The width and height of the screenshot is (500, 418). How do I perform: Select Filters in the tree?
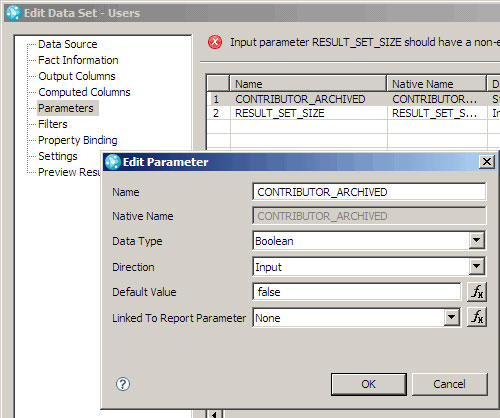[x=53, y=124]
